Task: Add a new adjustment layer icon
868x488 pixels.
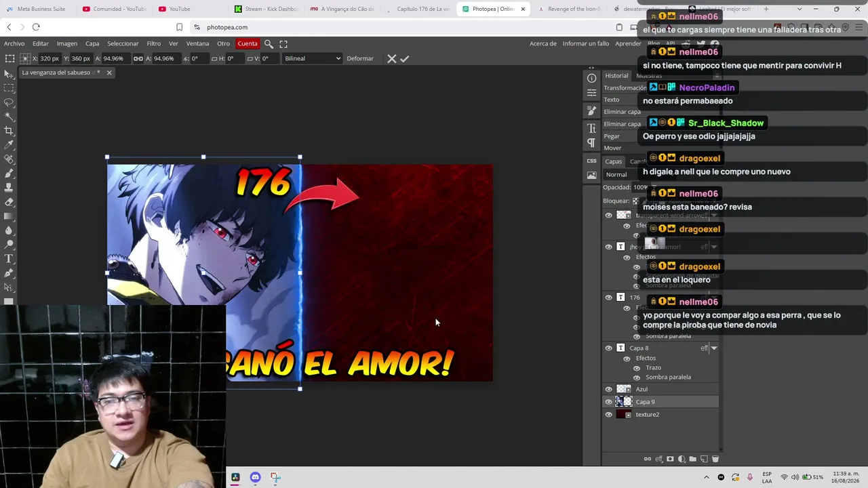Action: click(682, 459)
